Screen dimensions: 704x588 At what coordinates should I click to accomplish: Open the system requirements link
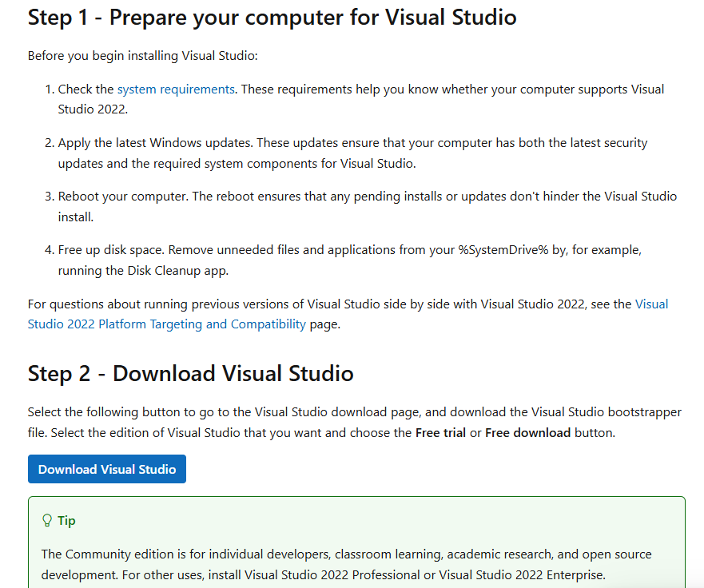point(176,89)
